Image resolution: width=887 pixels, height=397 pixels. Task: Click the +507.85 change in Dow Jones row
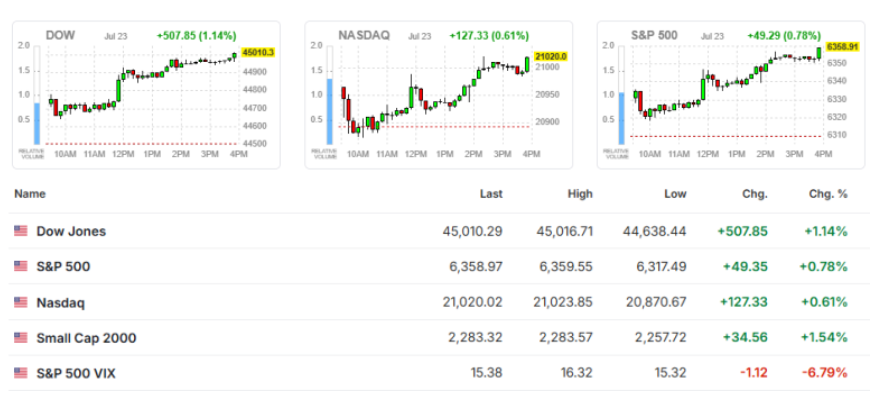pyautogui.click(x=744, y=231)
